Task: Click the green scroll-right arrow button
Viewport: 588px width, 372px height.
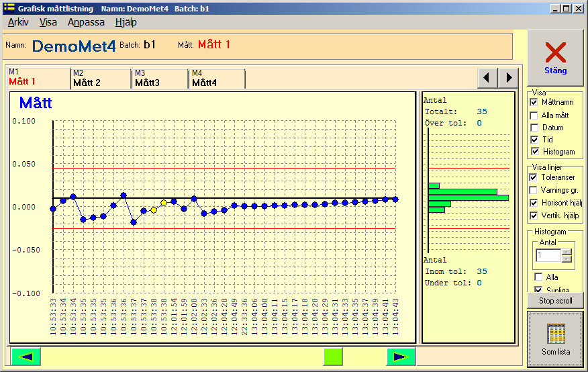Action: point(401,357)
